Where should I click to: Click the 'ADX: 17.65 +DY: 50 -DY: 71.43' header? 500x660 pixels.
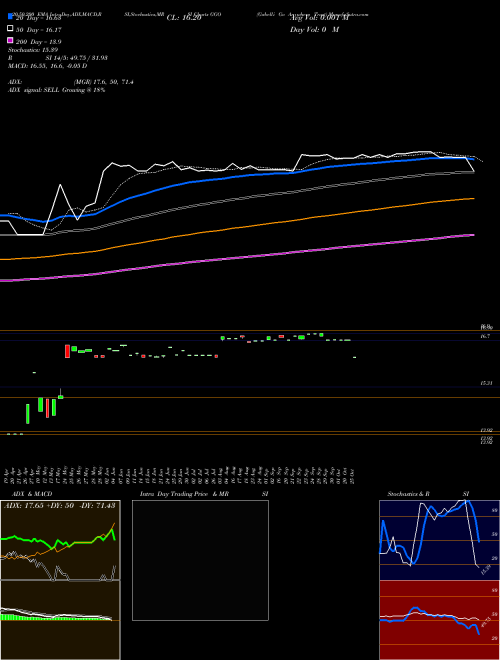[x=59, y=505]
